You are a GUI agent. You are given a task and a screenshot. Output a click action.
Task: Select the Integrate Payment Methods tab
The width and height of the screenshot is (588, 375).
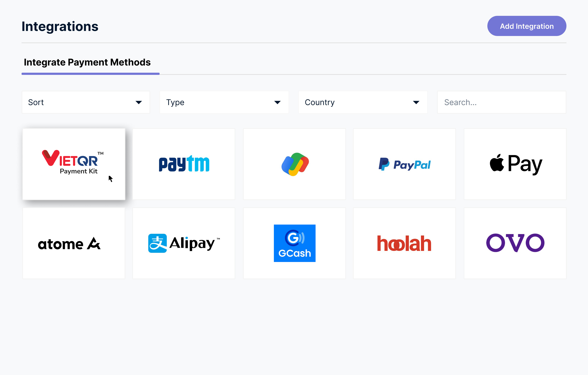pyautogui.click(x=88, y=63)
